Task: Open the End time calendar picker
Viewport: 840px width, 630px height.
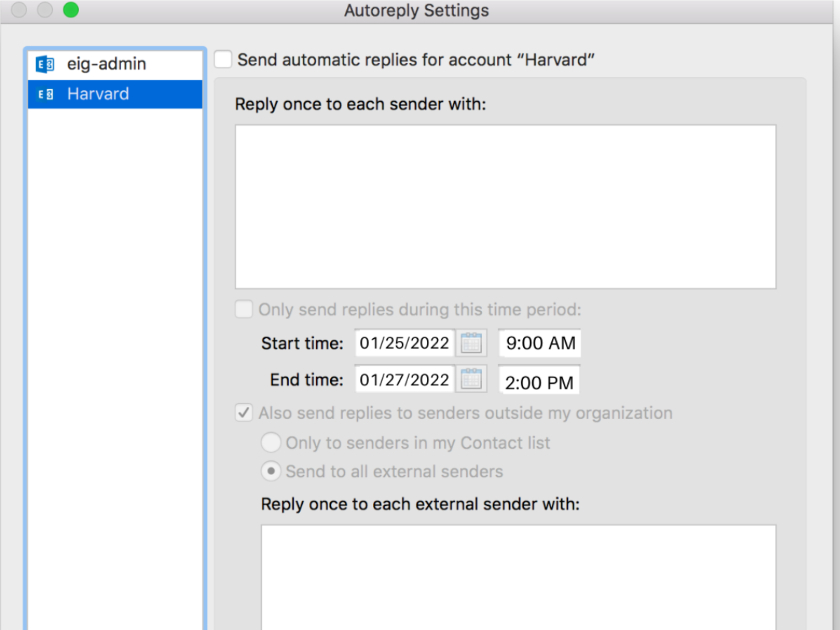Action: click(x=471, y=379)
